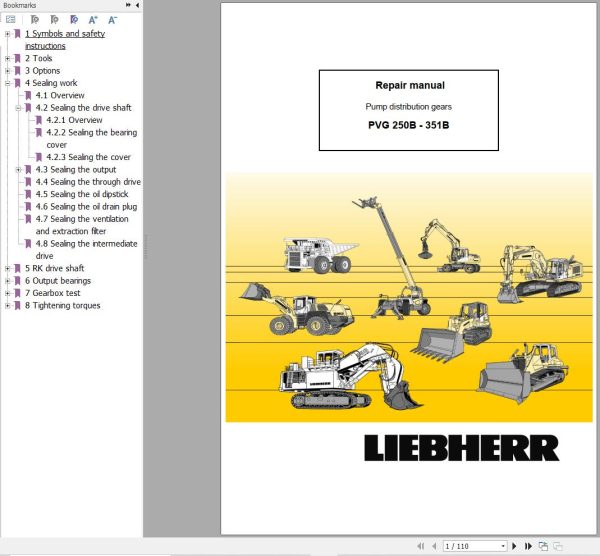The image size is (600, 556).
Task: Expand the 7 Gearbox test bookmark
Action: pos(7,293)
